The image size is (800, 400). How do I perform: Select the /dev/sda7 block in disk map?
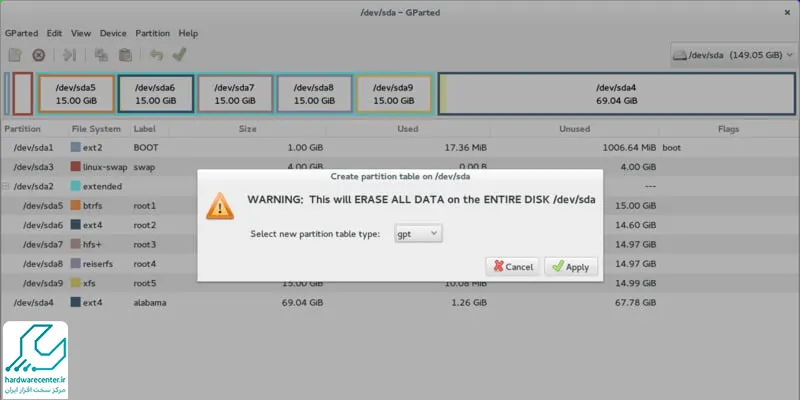235,94
